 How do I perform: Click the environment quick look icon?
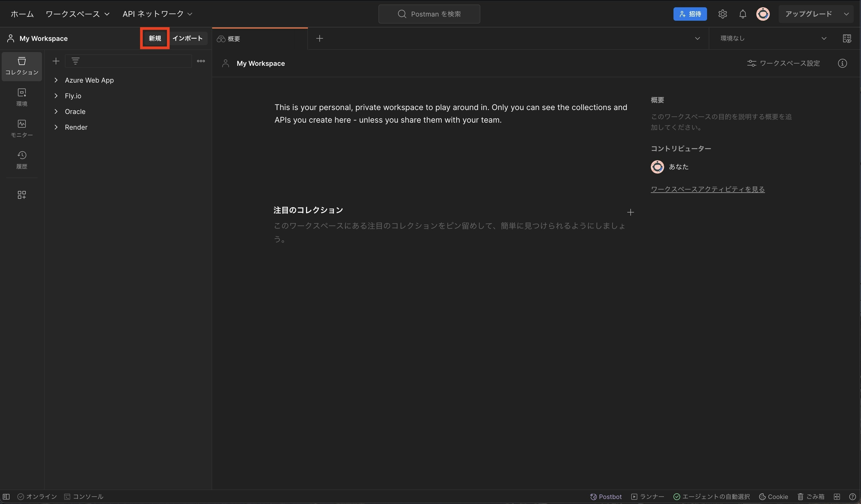click(847, 38)
